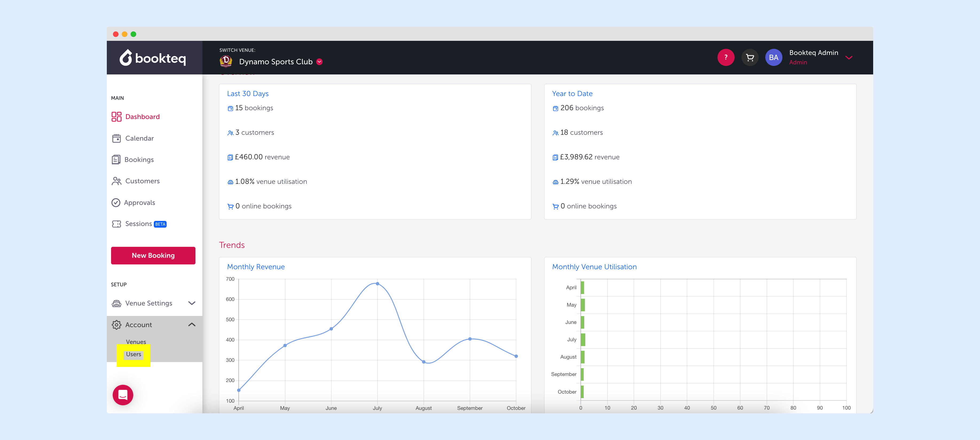Click the Customers people icon in sidebar

pos(116,181)
